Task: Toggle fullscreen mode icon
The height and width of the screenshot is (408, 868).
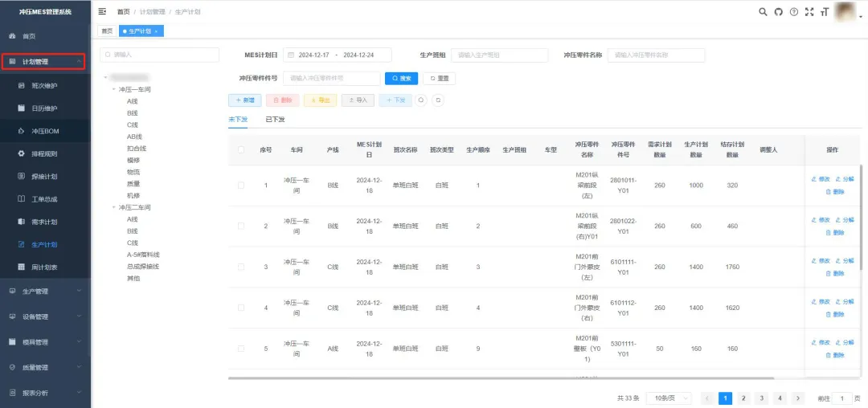Action: point(809,12)
